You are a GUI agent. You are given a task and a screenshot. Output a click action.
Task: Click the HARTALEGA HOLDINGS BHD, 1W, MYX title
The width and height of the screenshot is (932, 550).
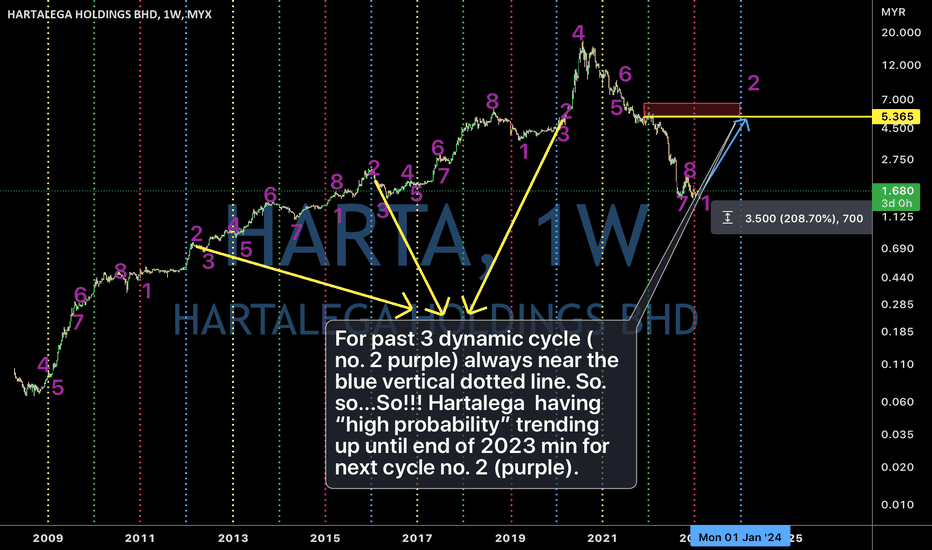click(109, 14)
